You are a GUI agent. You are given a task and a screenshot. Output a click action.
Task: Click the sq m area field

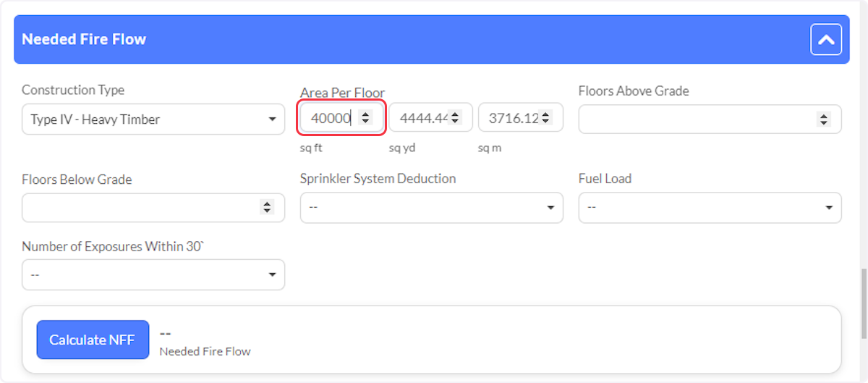[521, 118]
